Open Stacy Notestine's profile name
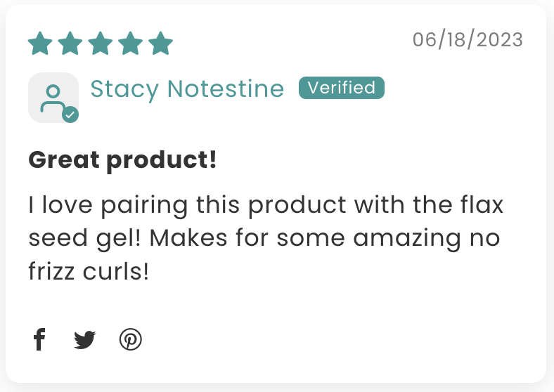Image resolution: width=554 pixels, height=392 pixels. pos(187,89)
